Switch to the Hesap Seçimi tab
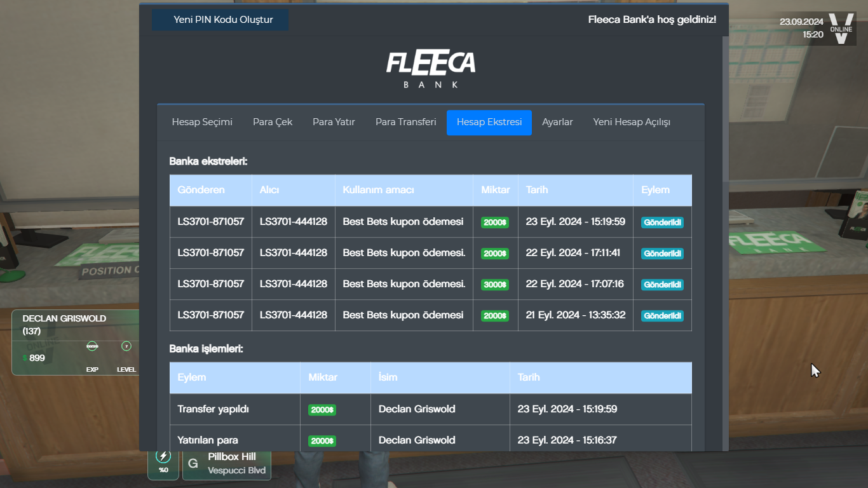Viewport: 868px width, 488px height. [202, 122]
